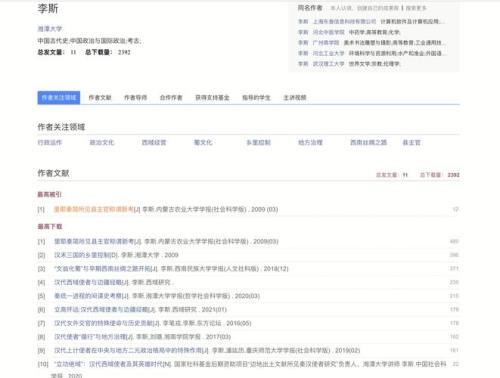
Task: Open article 7 published in 东方论坛
Action: (x=104, y=323)
